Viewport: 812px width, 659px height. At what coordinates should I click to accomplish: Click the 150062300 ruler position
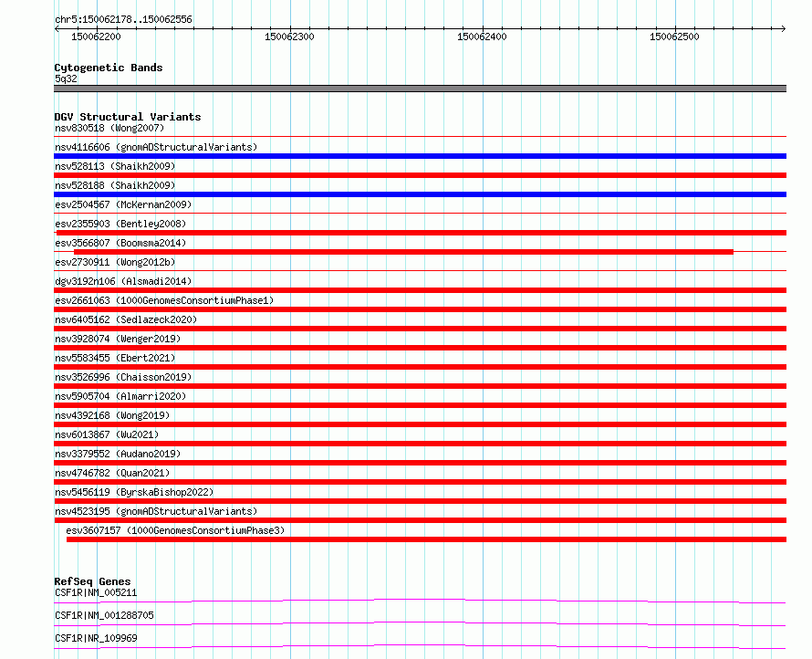tap(289, 37)
